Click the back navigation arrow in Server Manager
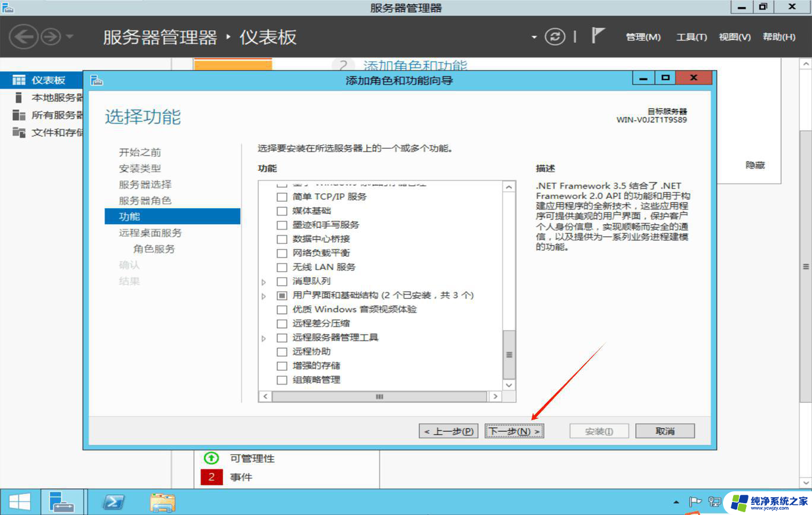 (x=24, y=37)
